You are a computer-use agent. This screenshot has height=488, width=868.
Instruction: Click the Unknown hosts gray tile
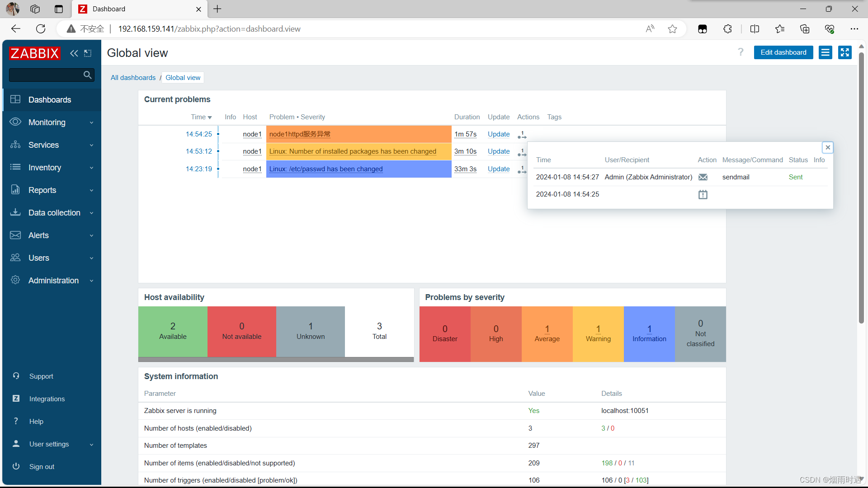pyautogui.click(x=311, y=332)
